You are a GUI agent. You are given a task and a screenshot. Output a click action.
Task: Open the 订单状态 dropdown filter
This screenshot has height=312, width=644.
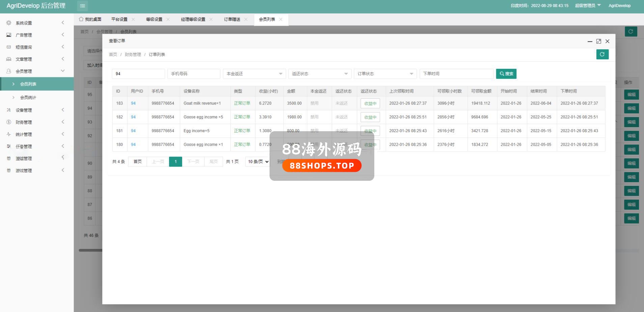385,74
